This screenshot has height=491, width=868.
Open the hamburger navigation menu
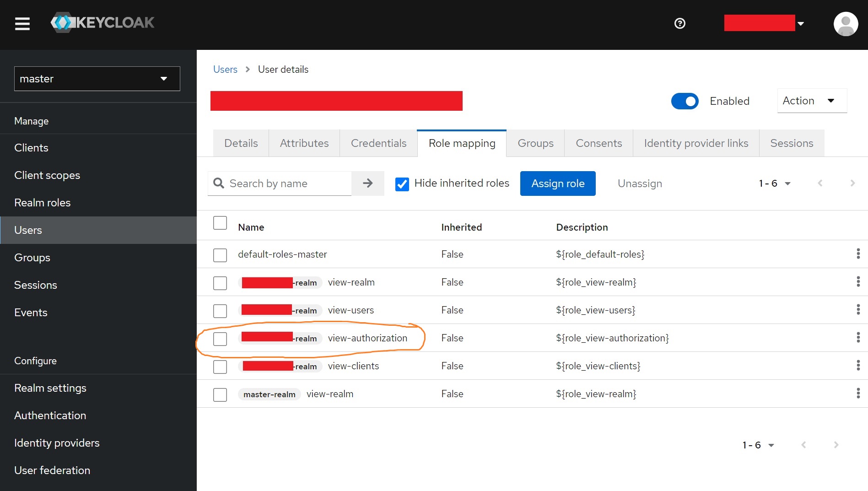tap(22, 24)
